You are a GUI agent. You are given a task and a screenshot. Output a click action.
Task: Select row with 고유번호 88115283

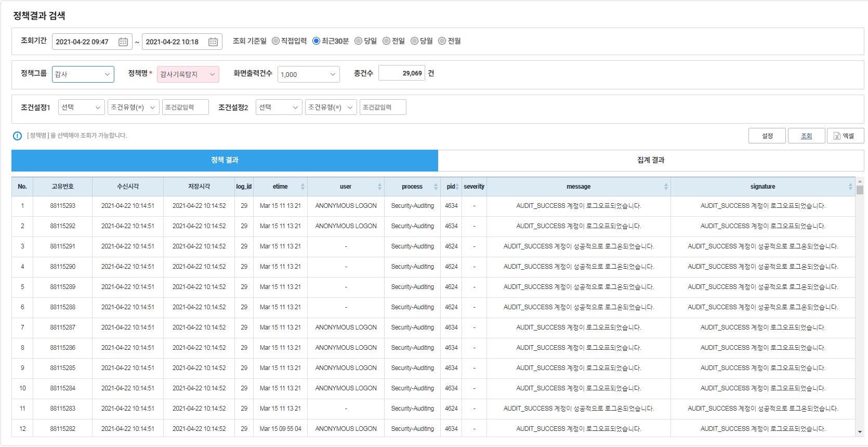click(433, 409)
